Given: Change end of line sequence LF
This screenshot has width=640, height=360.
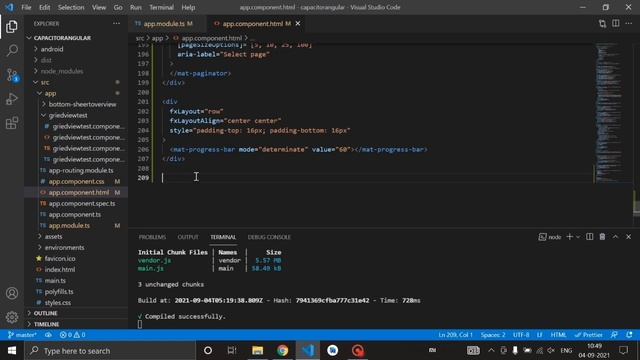Looking at the screenshot, I should coord(540,335).
